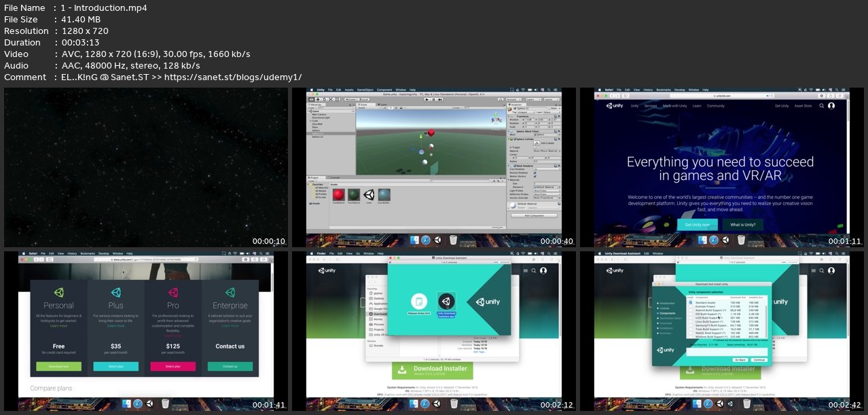Screen dimensions: 868x415
Task: Click Trash icon in dock of 00:00:40 frame
Action: pos(453,240)
